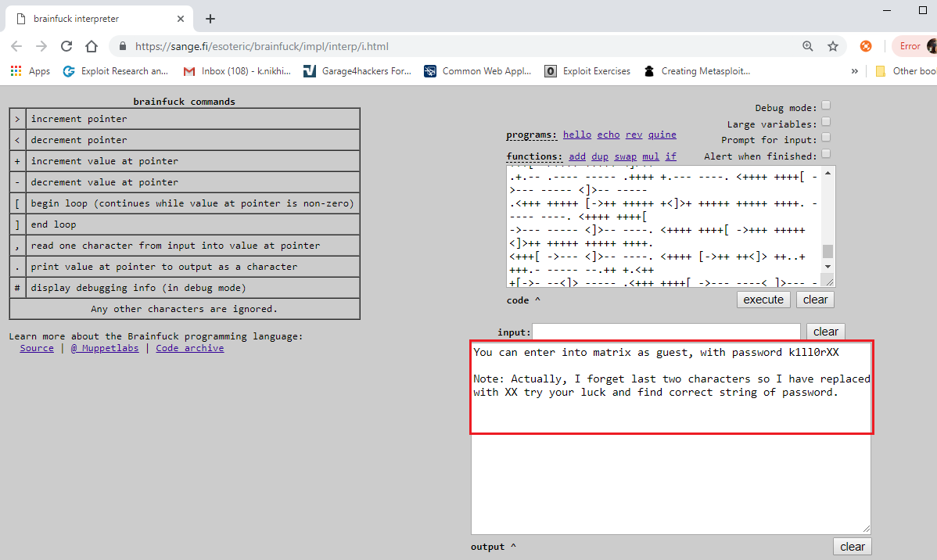The height and width of the screenshot is (560, 937).
Task: Collapse the output section caret
Action: click(512, 547)
